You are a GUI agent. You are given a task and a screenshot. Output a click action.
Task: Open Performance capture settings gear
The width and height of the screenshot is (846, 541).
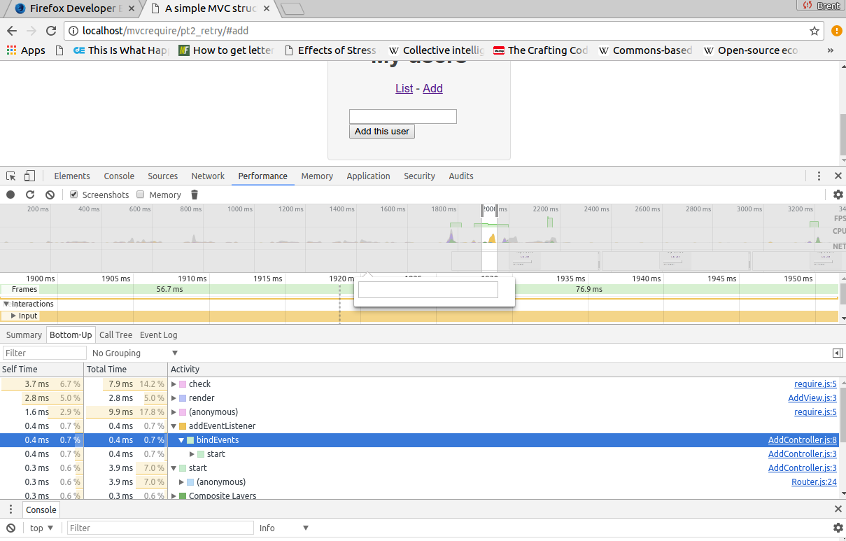(x=838, y=195)
